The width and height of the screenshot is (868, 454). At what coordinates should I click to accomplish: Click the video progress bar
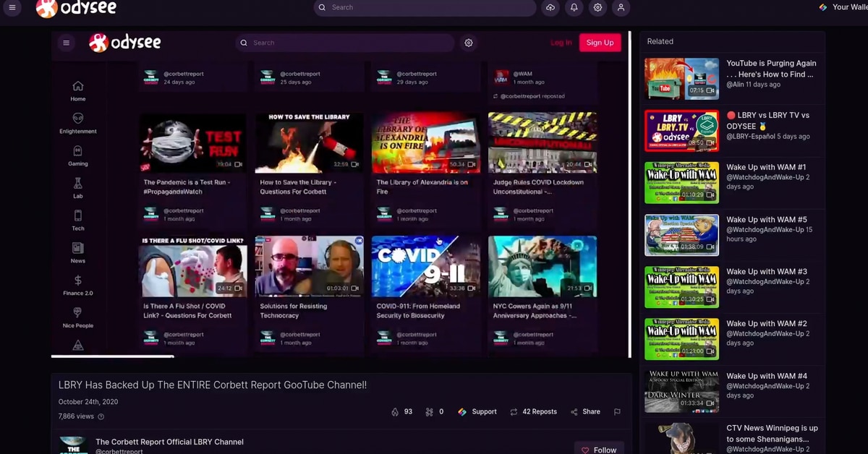(x=340, y=356)
